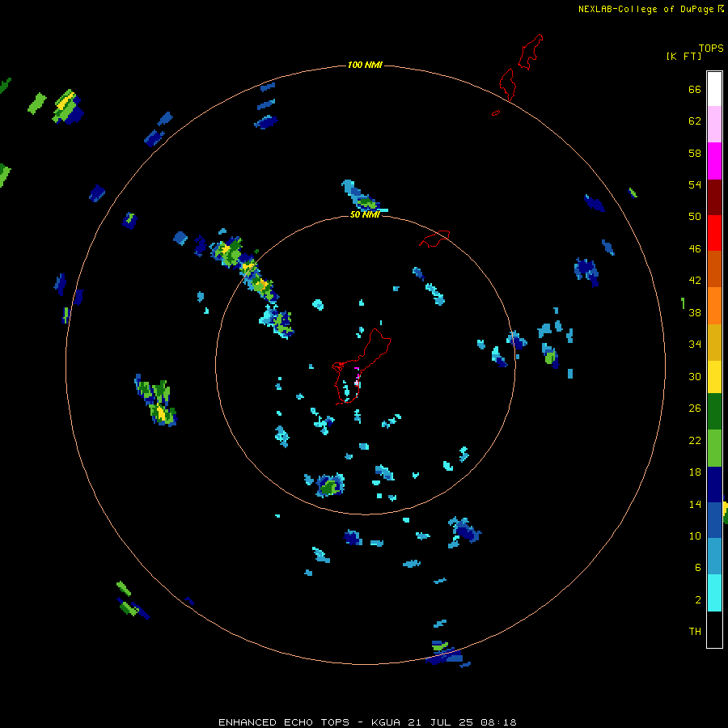Select the gold legend color block

coord(714,342)
